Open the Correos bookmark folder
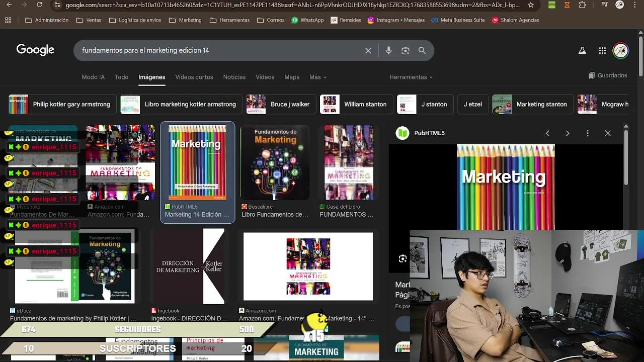This screenshot has width=644, height=362. coord(271,20)
